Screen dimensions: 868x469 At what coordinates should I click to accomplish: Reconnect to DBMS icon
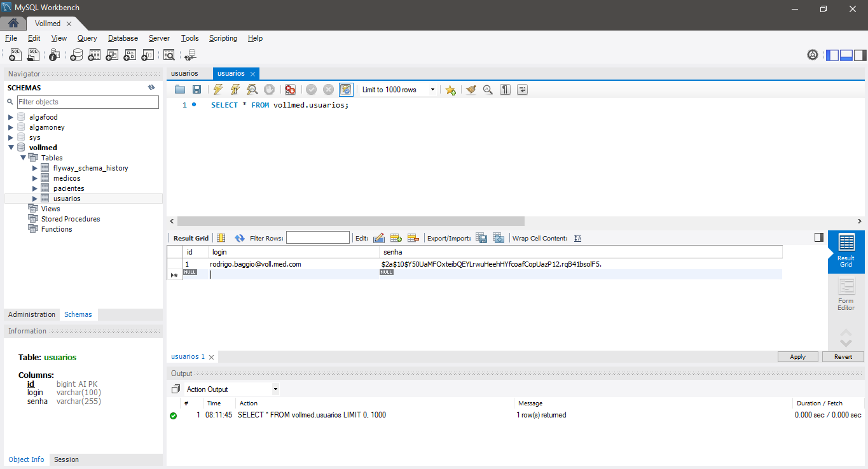click(x=190, y=55)
